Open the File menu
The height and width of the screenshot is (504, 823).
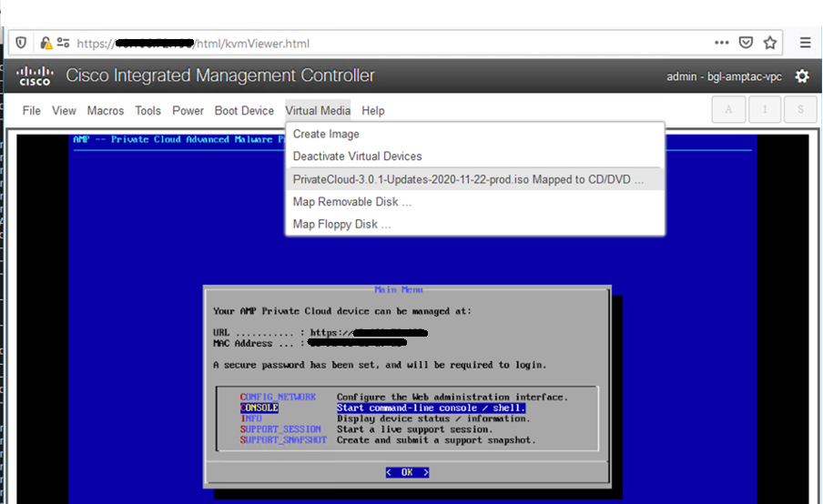(x=32, y=111)
